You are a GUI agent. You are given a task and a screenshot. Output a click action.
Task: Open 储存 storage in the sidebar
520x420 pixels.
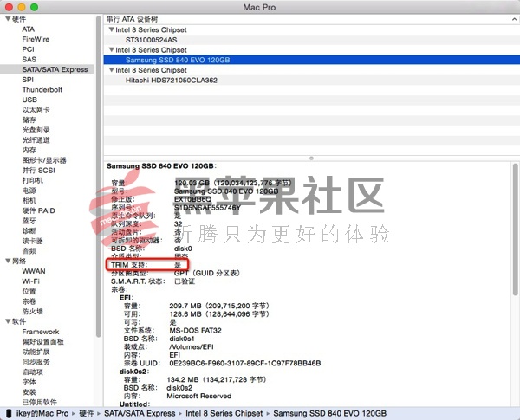[x=29, y=120]
